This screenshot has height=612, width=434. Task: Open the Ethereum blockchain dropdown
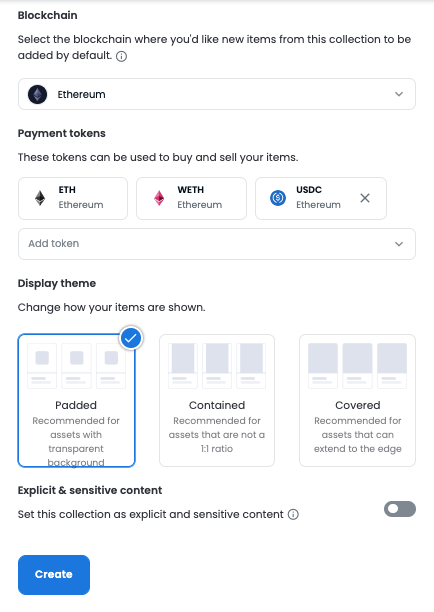(217, 94)
